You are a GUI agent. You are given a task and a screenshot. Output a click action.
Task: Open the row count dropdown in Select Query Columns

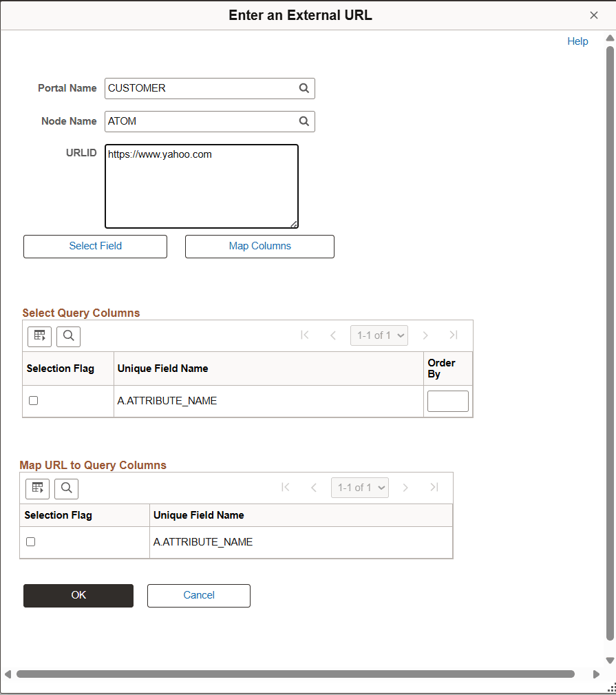(379, 335)
